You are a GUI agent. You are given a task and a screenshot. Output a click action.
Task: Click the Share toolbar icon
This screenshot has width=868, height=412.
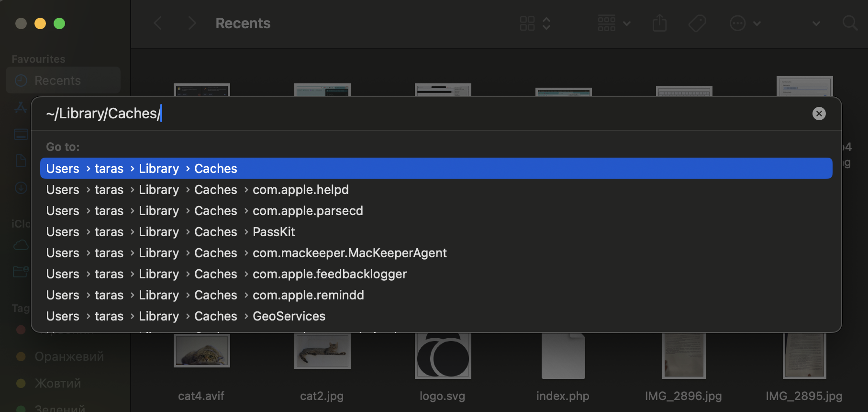point(659,23)
